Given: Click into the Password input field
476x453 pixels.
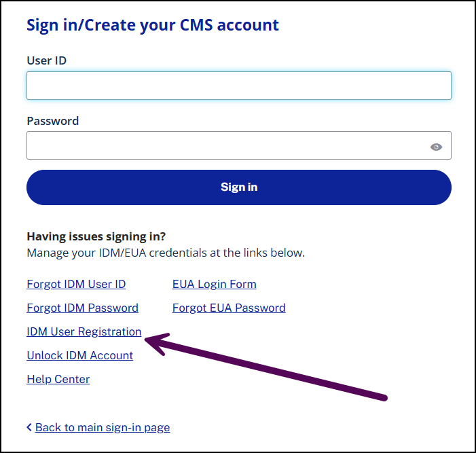Looking at the screenshot, I should point(239,145).
